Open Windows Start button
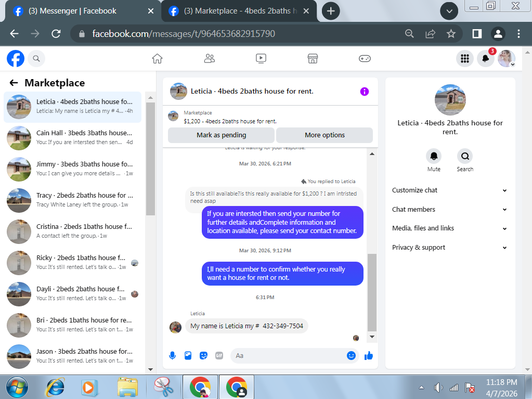This screenshot has width=532, height=399. (x=16, y=387)
